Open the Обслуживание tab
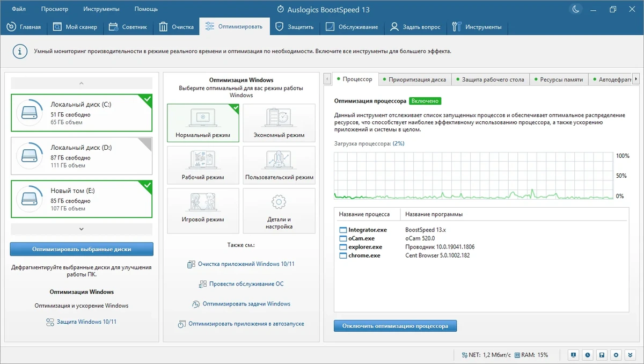The image size is (644, 364). point(352,27)
